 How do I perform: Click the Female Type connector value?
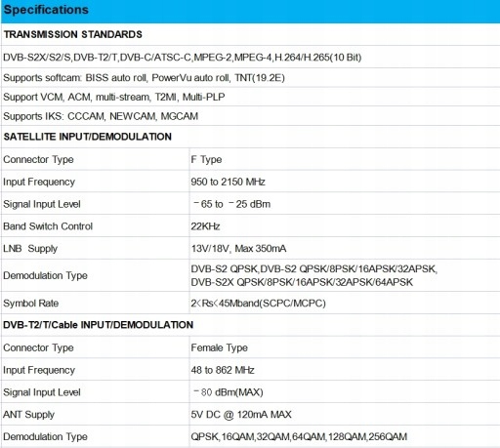tap(220, 347)
